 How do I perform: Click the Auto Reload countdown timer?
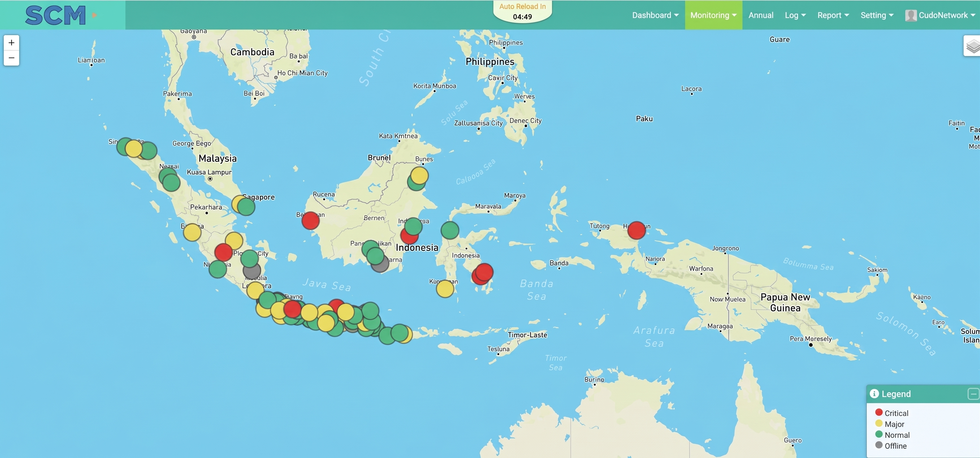point(522,17)
